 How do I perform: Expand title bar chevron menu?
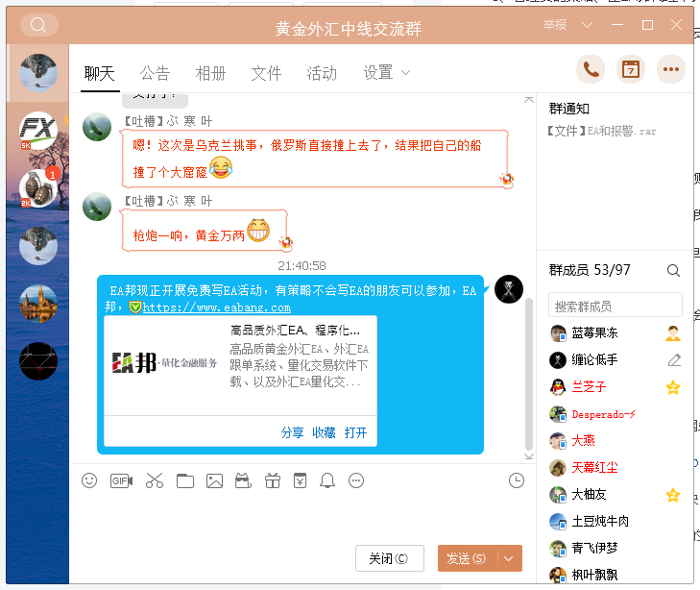[587, 25]
